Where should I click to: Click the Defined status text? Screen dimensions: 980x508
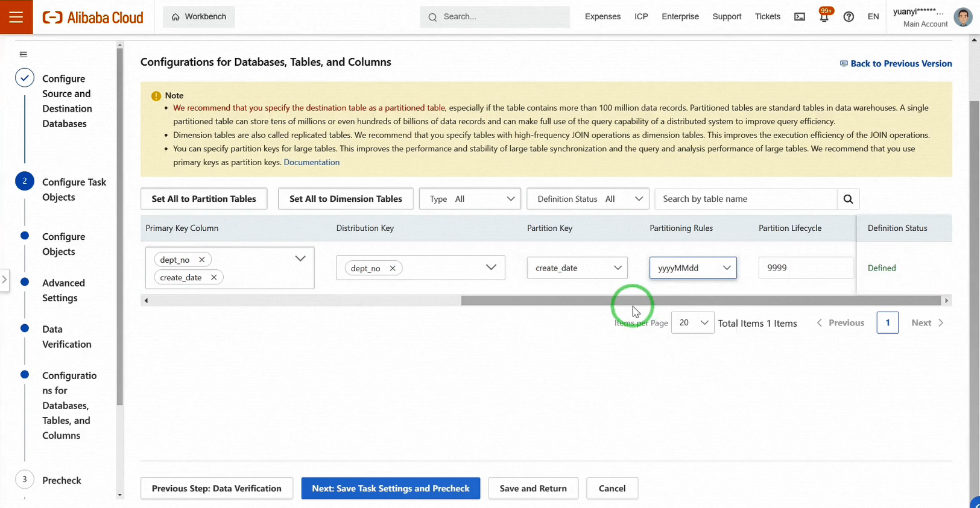[882, 268]
